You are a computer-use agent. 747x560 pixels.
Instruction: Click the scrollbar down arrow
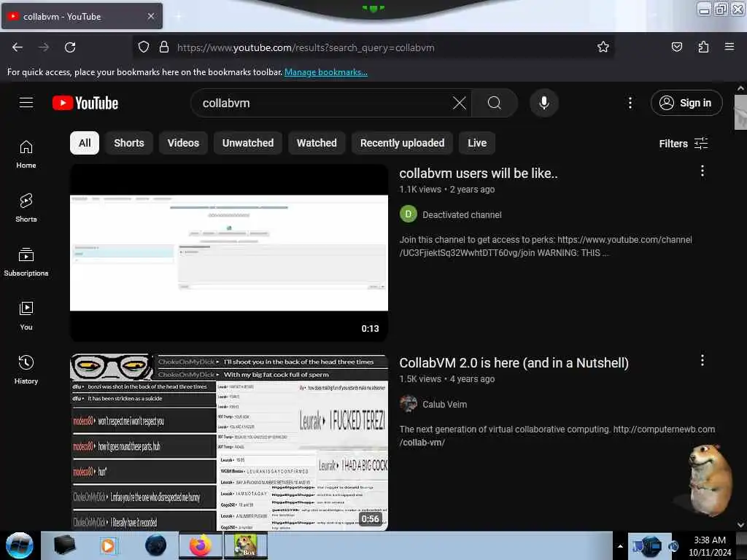pyautogui.click(x=740, y=525)
